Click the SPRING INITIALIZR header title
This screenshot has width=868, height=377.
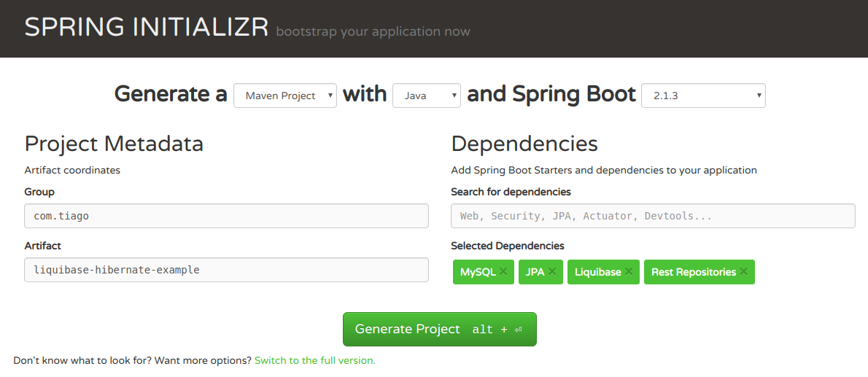146,28
